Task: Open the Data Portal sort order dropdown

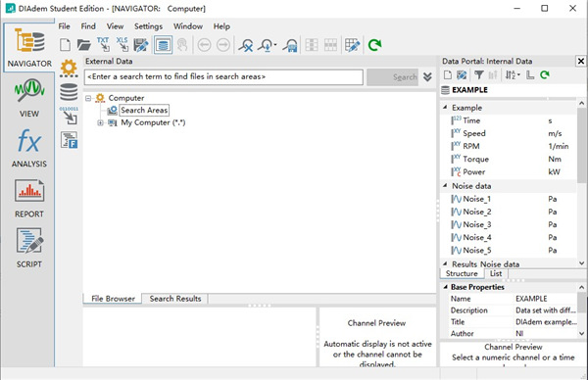Action: pos(513,75)
